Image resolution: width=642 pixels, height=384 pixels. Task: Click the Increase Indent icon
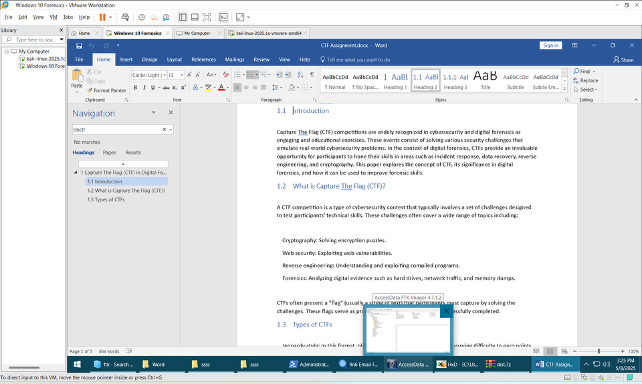click(288, 75)
